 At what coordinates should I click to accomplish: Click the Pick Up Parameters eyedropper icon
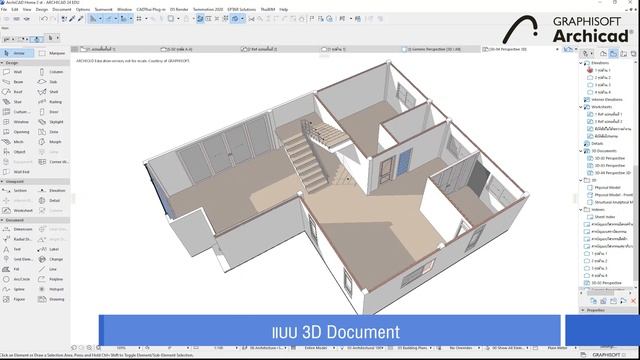tap(72, 19)
